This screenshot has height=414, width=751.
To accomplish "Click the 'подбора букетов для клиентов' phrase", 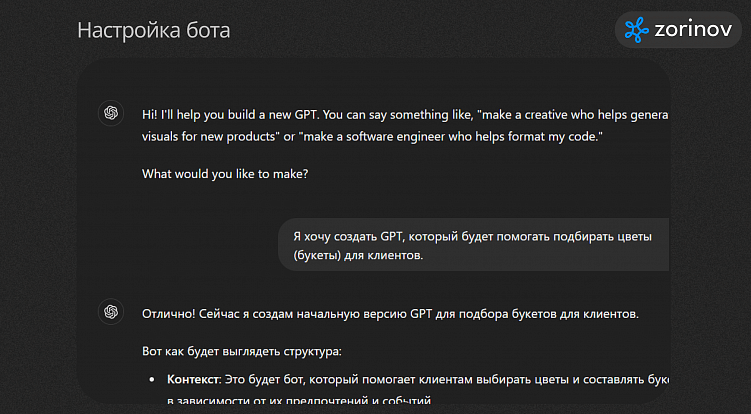I will click(538, 314).
